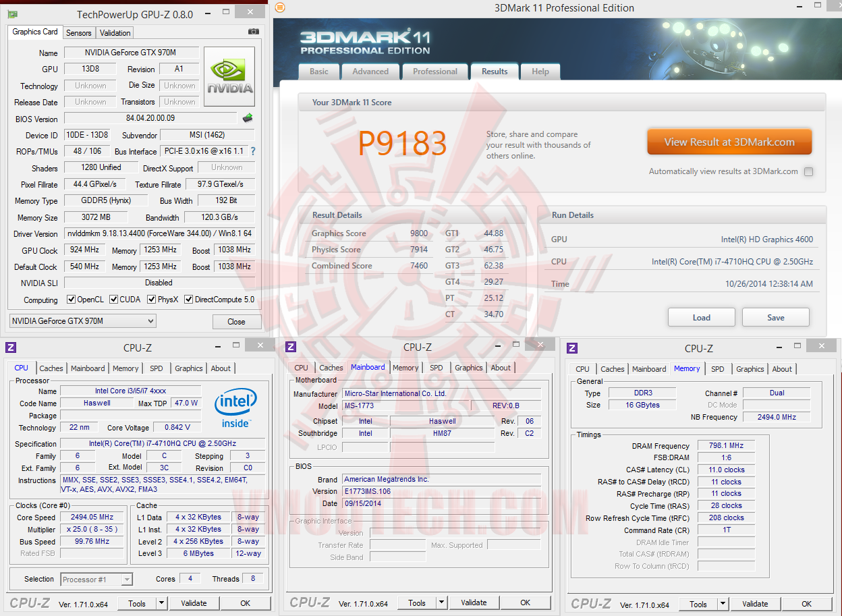The height and width of the screenshot is (616, 842).
Task: Click the Southbridge HM87 field
Action: tap(443, 433)
